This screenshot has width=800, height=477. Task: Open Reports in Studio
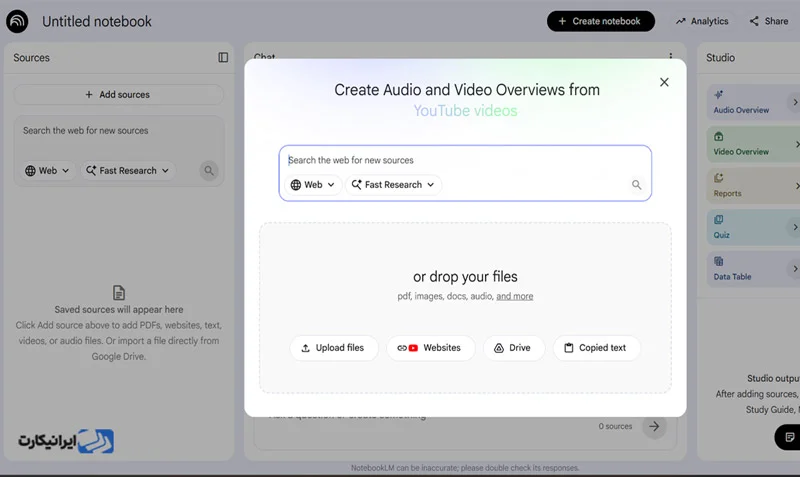pos(753,186)
